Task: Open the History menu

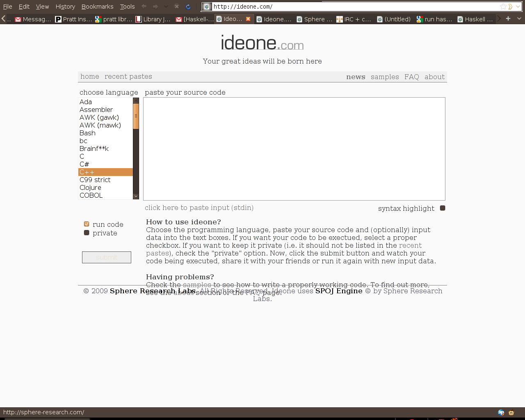Action: click(65, 7)
